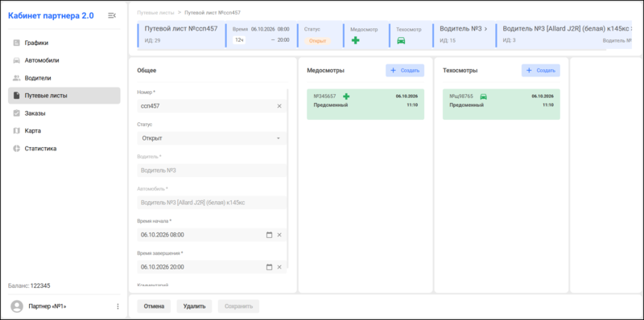Click Кабинет партнера 2.0 title
Screen dimensions: 644x320
(x=51, y=16)
